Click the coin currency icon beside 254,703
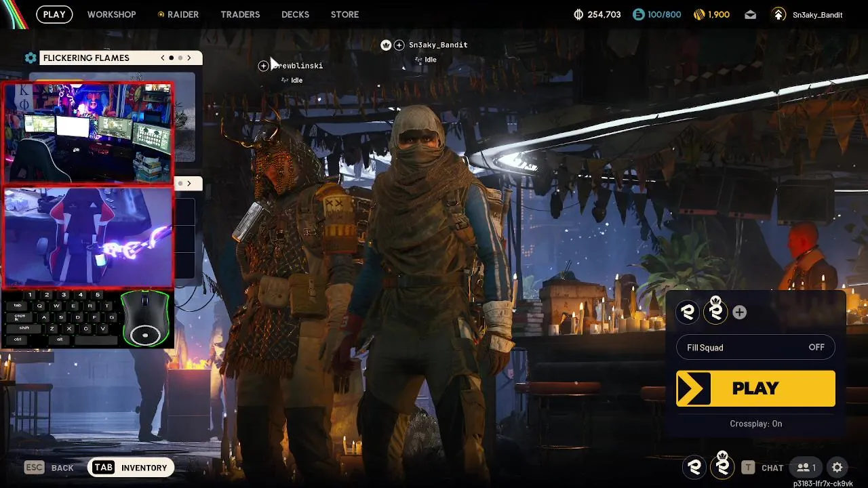 pos(578,14)
